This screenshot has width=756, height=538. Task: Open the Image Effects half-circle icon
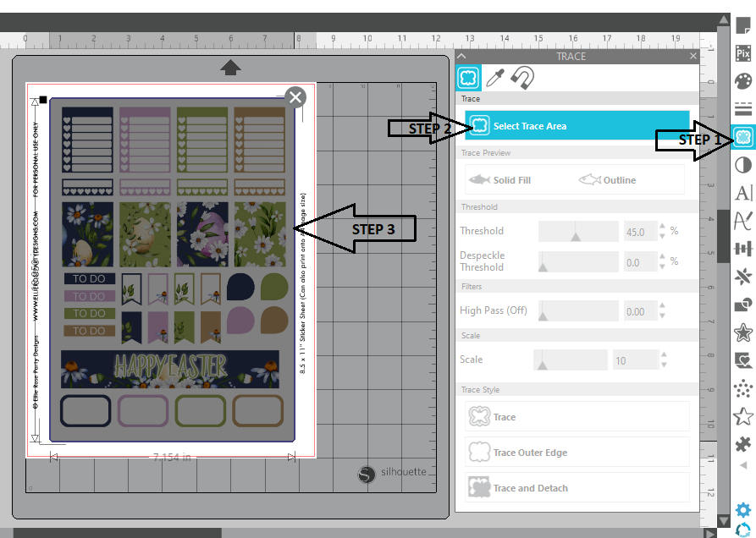click(x=743, y=165)
